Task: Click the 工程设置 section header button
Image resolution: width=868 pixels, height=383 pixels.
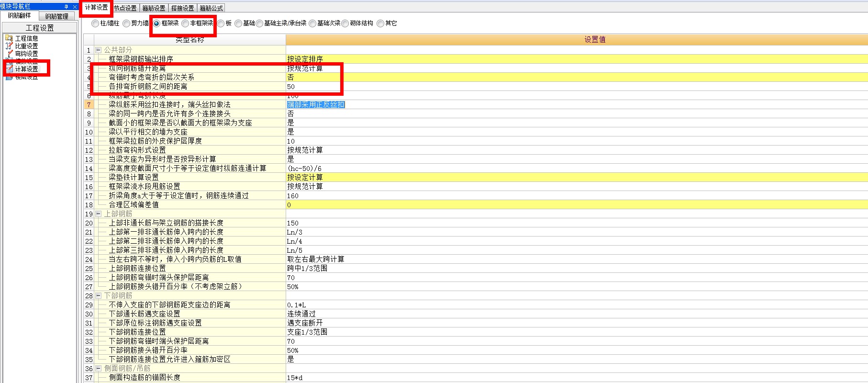Action: tap(40, 28)
